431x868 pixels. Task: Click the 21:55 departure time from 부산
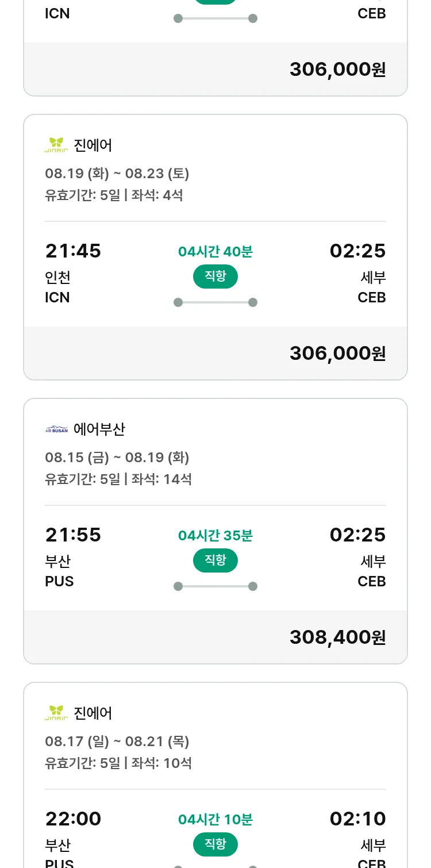(x=73, y=535)
